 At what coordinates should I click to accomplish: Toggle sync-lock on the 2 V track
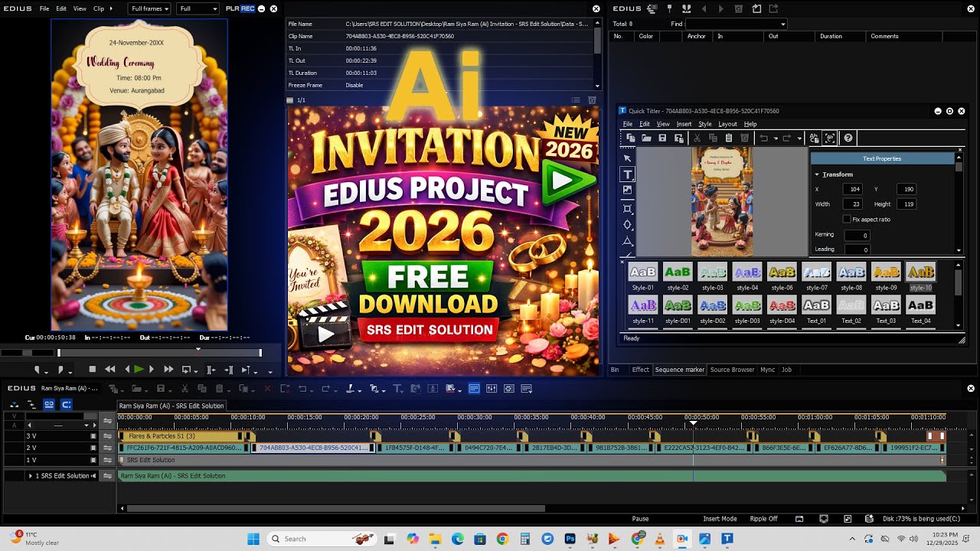[x=108, y=448]
